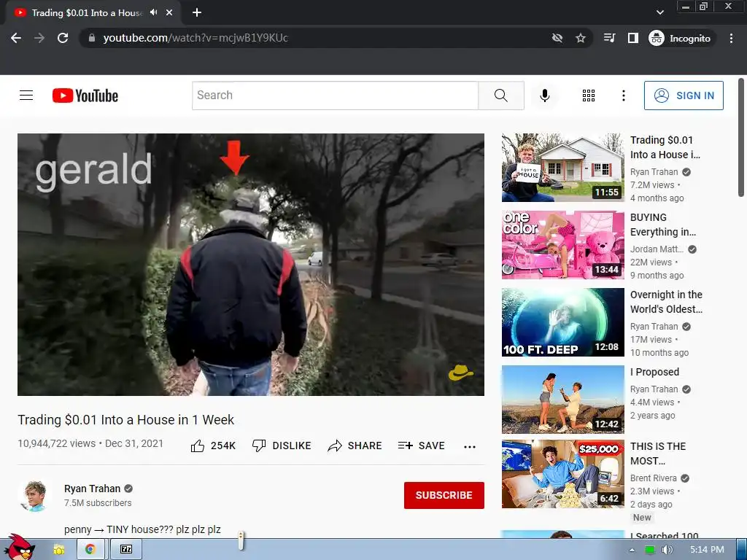Click Ryan Trahan channel avatar
The image size is (747, 560).
[34, 496]
